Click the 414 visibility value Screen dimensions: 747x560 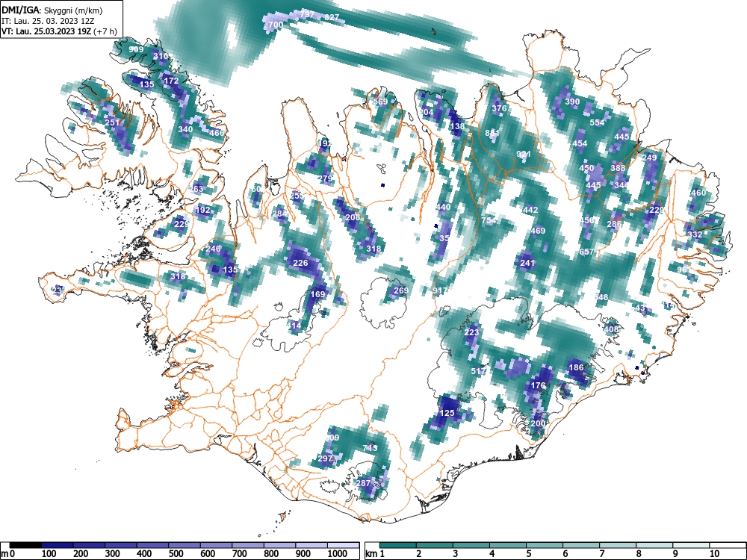pyautogui.click(x=294, y=326)
